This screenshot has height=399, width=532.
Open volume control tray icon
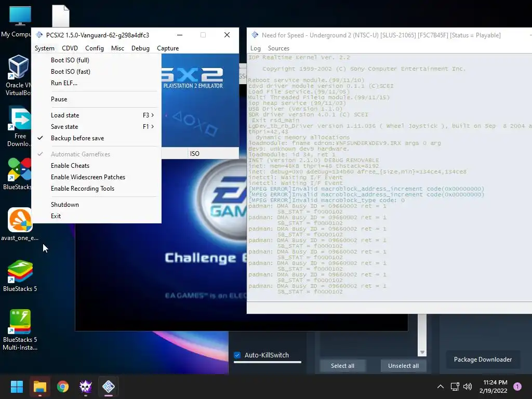pyautogui.click(x=468, y=387)
